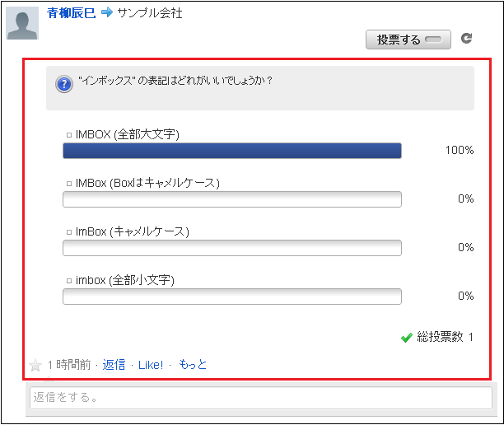Click the blue arrow icon beside 青柳辰巳
The height and width of the screenshot is (425, 504).
click(107, 12)
